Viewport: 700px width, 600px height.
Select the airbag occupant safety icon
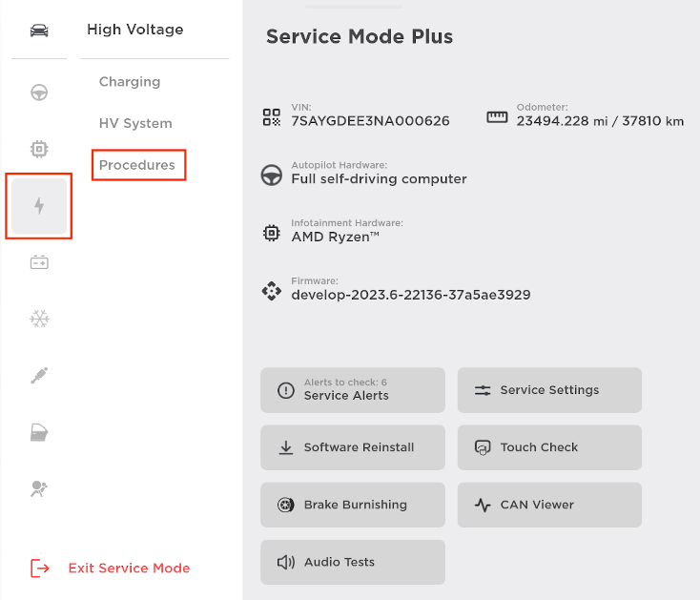[x=39, y=489]
